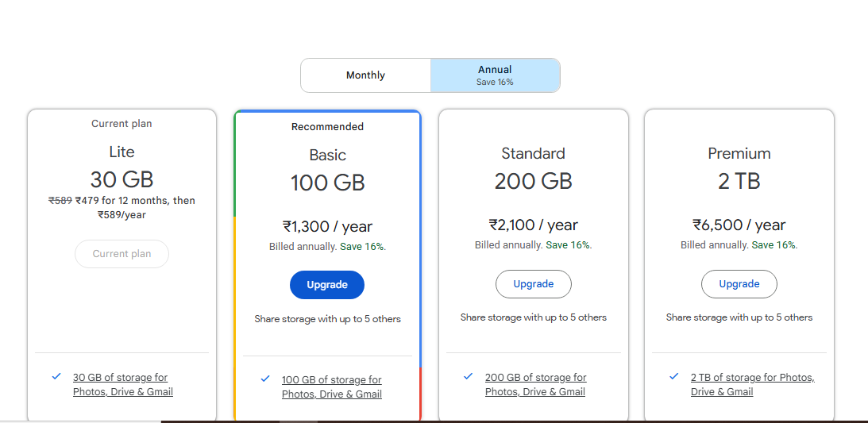Upgrade to the Basic 100 GB plan
The image size is (868, 423).
pos(327,285)
